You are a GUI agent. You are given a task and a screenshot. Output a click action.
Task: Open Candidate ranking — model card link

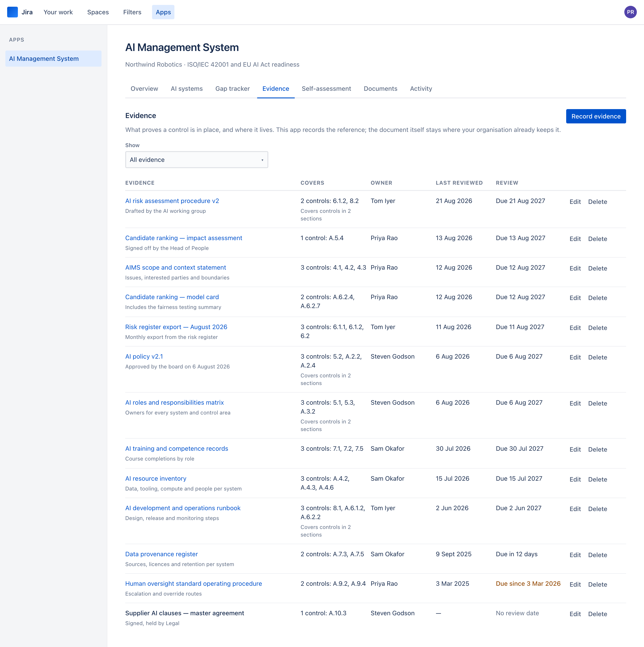tap(172, 297)
